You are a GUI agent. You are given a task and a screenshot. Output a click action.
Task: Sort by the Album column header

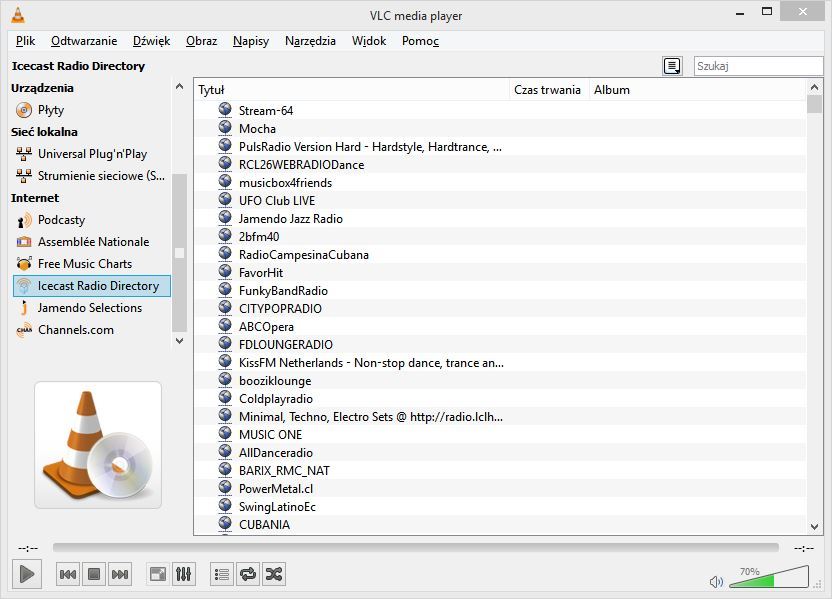coord(698,90)
